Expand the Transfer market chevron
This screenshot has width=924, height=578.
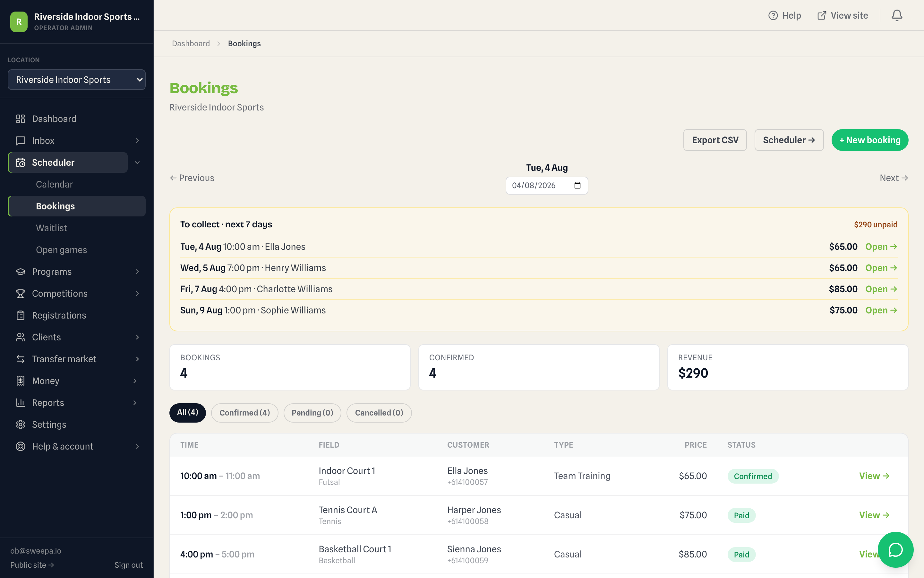click(x=137, y=359)
